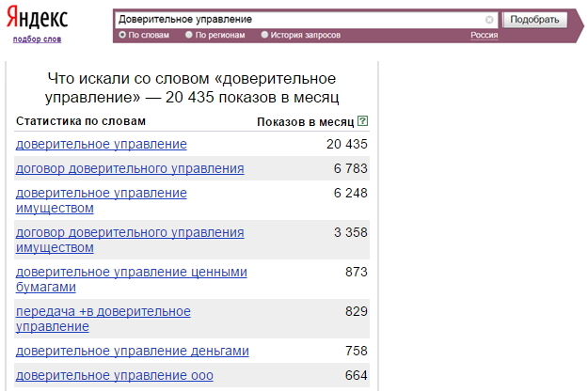This screenshot has width=588, height=392.
Task: Click the help question mark icon
Action: (363, 122)
